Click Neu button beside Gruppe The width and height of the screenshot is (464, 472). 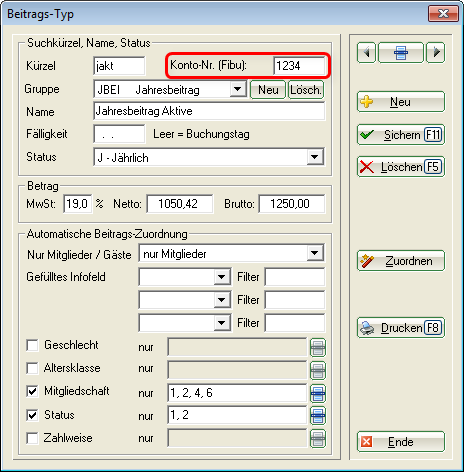click(268, 90)
